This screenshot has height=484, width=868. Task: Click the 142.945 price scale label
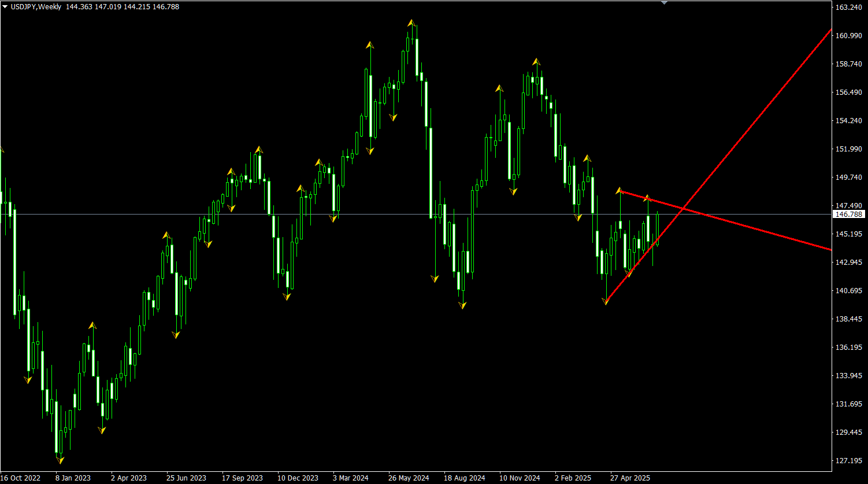pyautogui.click(x=848, y=262)
